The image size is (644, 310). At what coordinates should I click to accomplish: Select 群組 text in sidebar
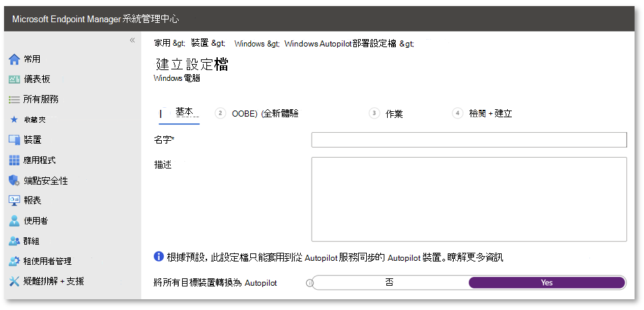tap(32, 241)
